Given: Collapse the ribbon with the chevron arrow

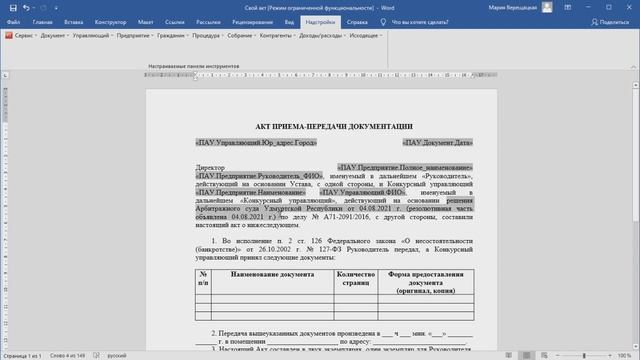Looking at the screenshot, I should tap(633, 67).
